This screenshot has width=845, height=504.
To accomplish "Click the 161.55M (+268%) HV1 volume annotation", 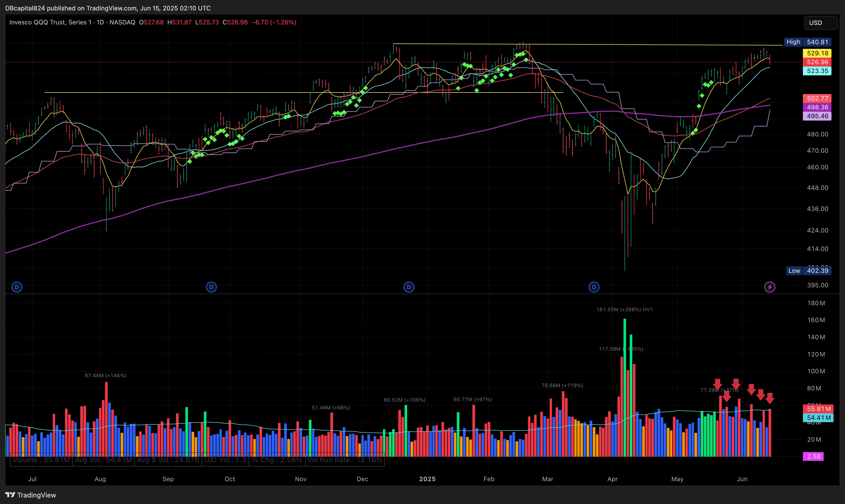I will tap(625, 309).
